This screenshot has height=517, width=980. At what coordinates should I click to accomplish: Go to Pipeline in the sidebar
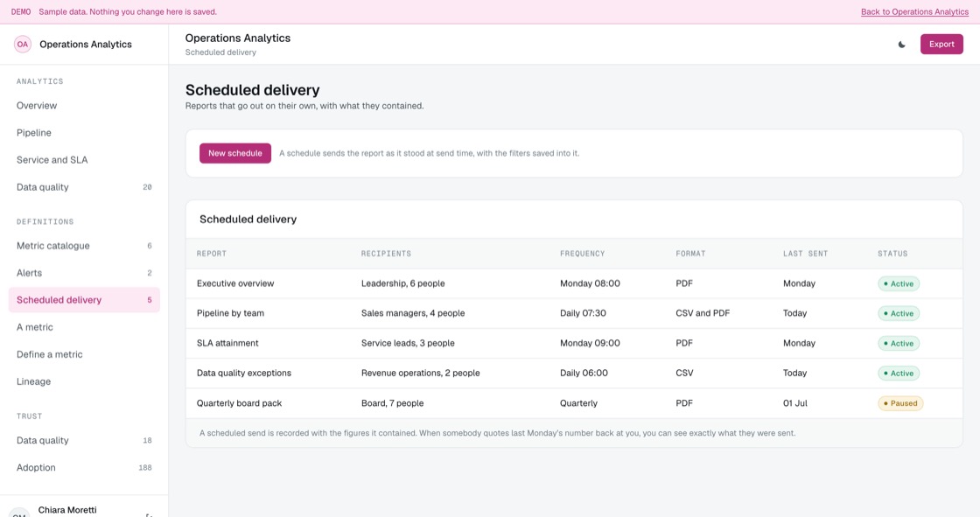[x=84, y=133]
